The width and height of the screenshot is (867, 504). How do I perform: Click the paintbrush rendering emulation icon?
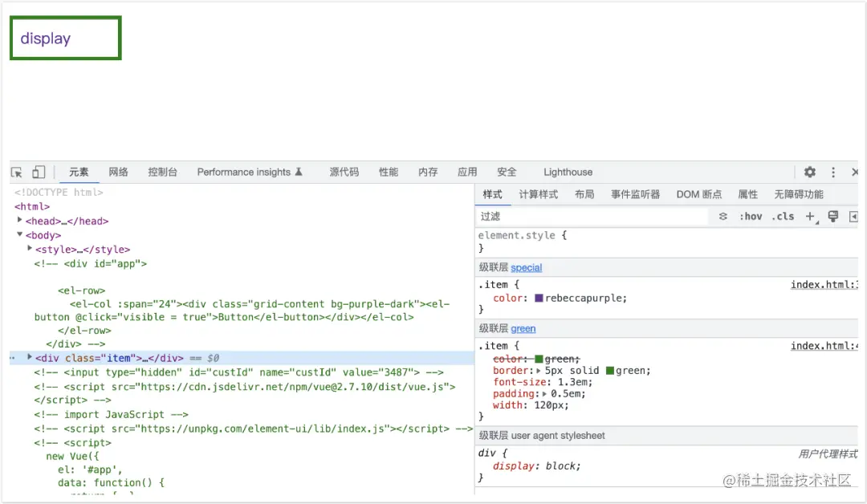coord(832,216)
